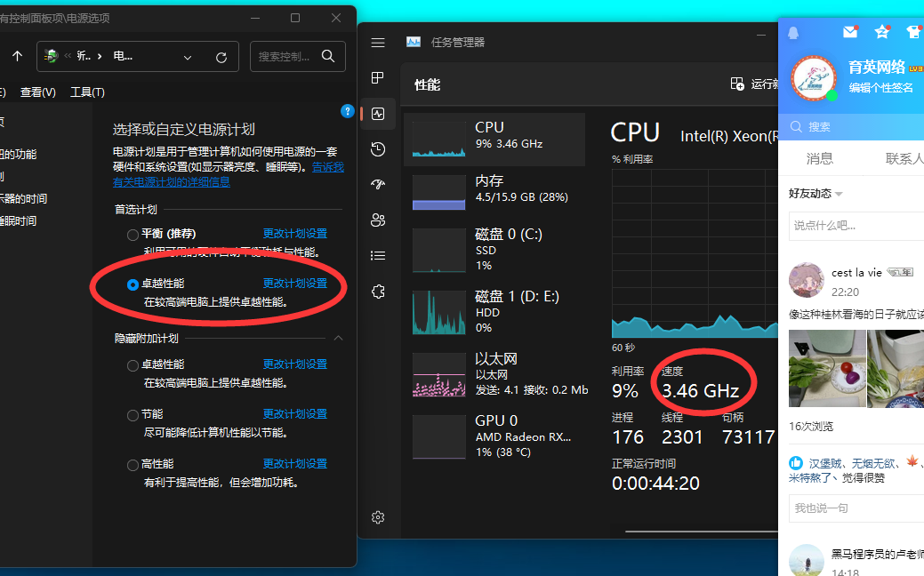Open the Processes page icon in Task Manager
The image size is (924, 576).
pyautogui.click(x=378, y=78)
